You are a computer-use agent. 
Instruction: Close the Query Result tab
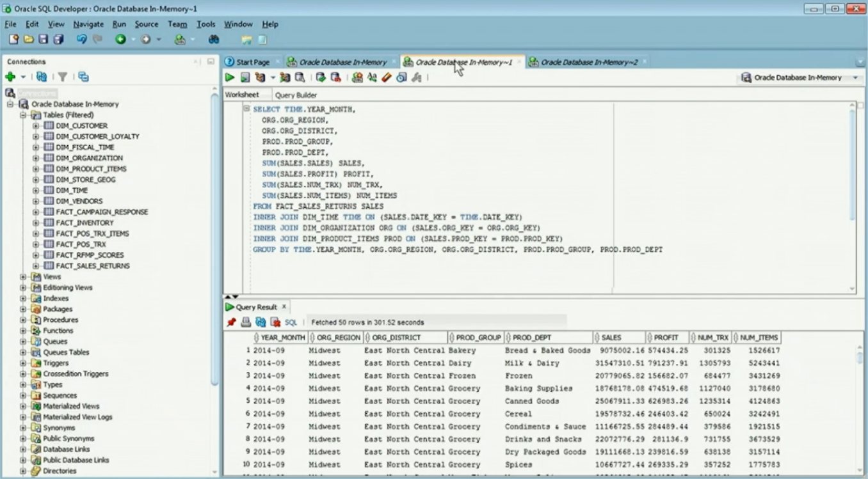[284, 307]
